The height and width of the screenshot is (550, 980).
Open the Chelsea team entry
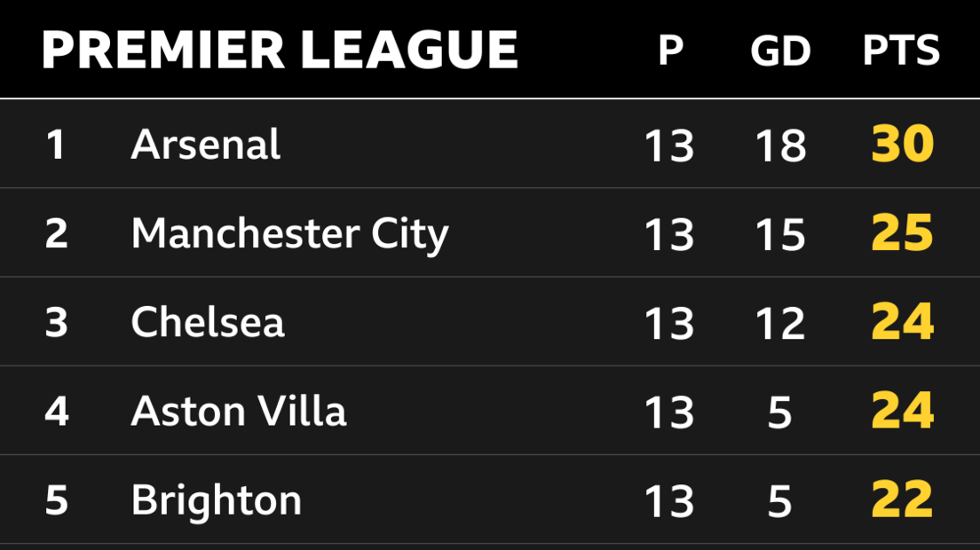[x=208, y=322]
